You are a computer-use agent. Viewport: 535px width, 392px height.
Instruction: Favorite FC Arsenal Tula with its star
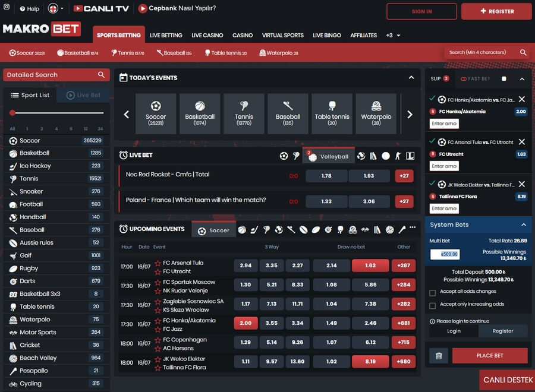click(x=158, y=263)
